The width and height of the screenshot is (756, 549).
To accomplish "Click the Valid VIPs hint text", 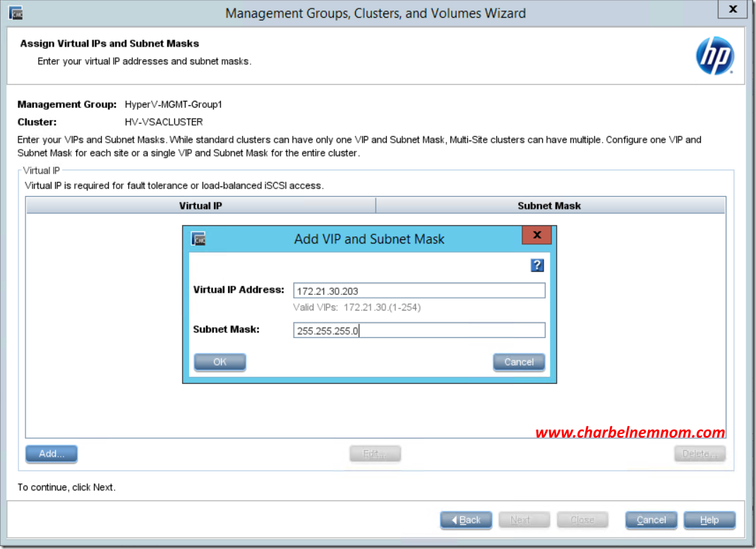I will pyautogui.click(x=356, y=308).
